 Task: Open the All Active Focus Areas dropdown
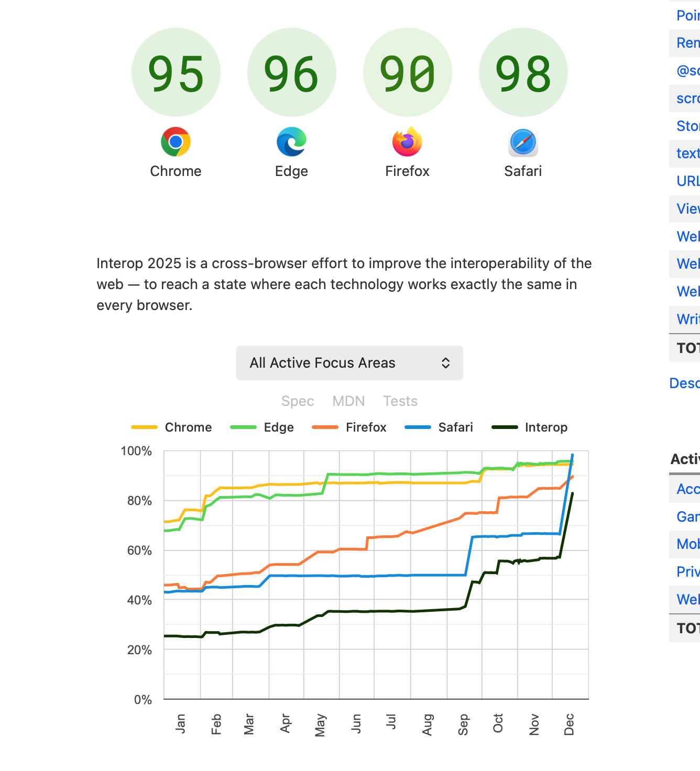[349, 363]
